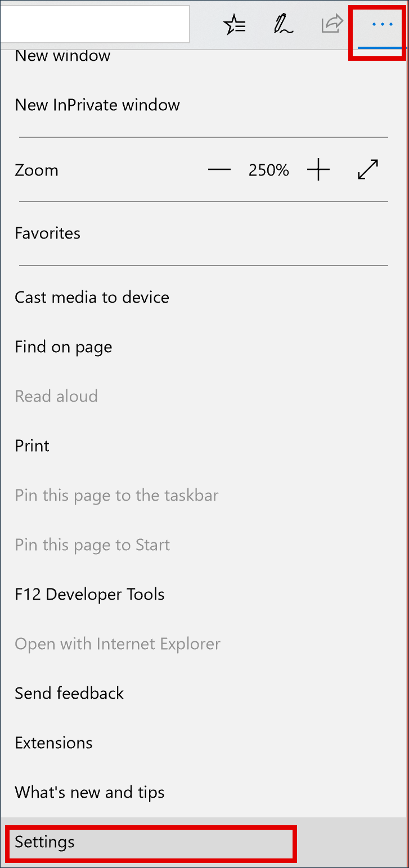Viewport: 409px width, 868px height.
Task: Click the minus icon to zoom out
Action: (219, 169)
